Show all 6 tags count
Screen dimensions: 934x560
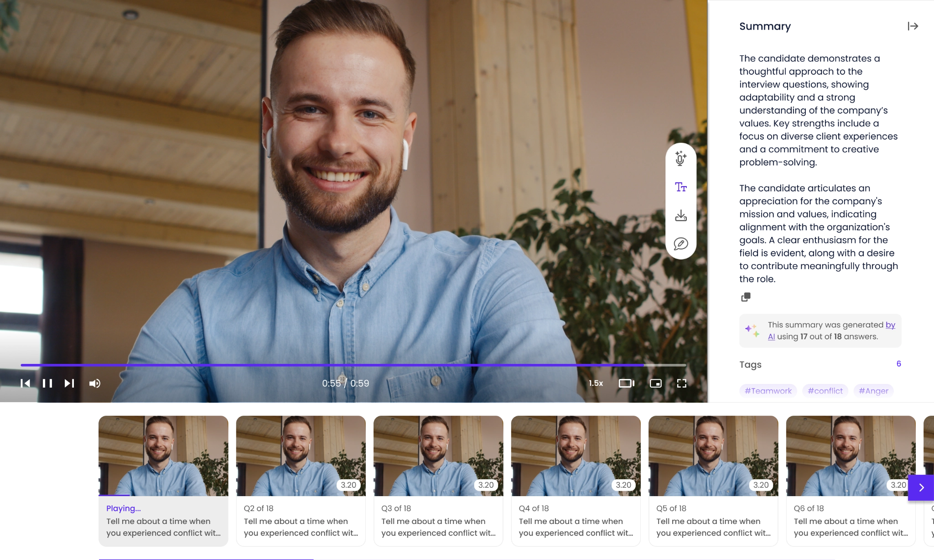tap(899, 364)
